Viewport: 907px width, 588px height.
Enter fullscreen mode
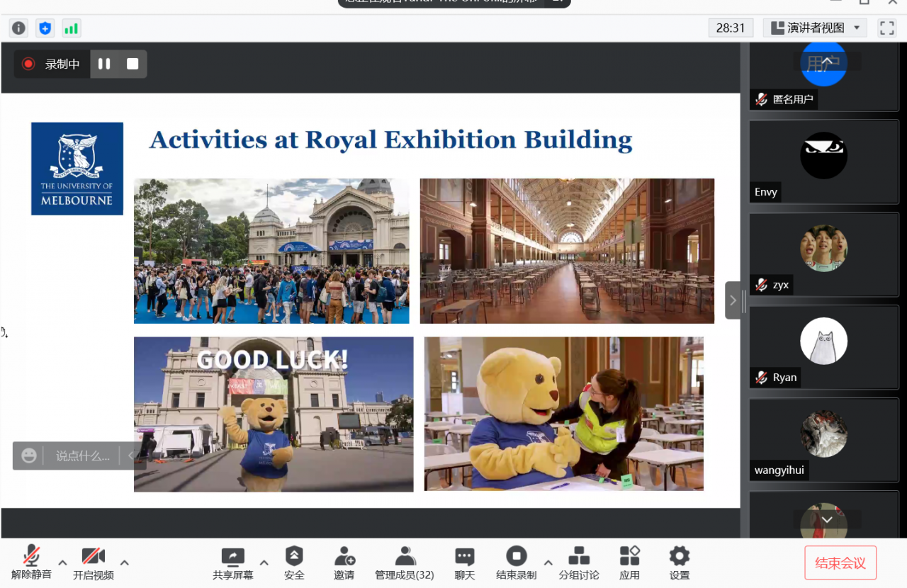pos(886,28)
